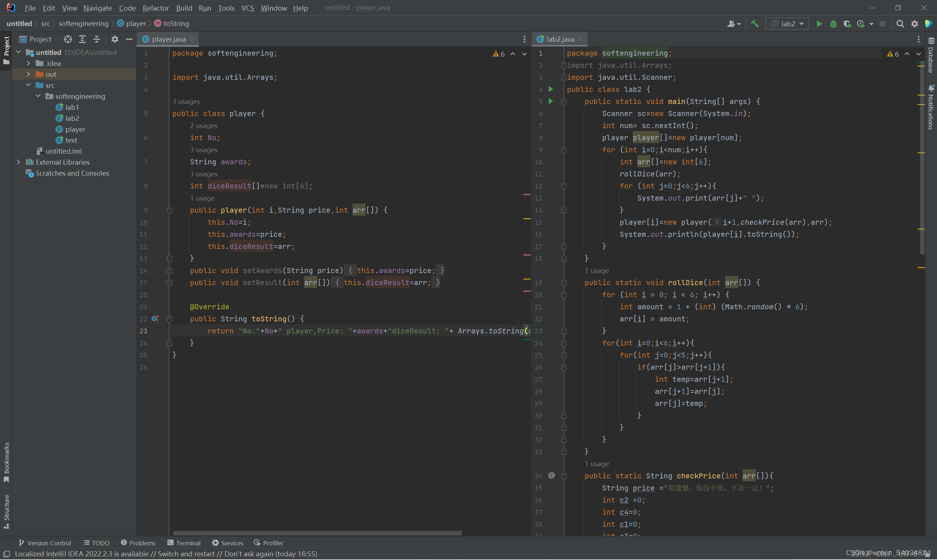Image resolution: width=937 pixels, height=560 pixels.
Task: Open the Tools menu
Action: [226, 8]
